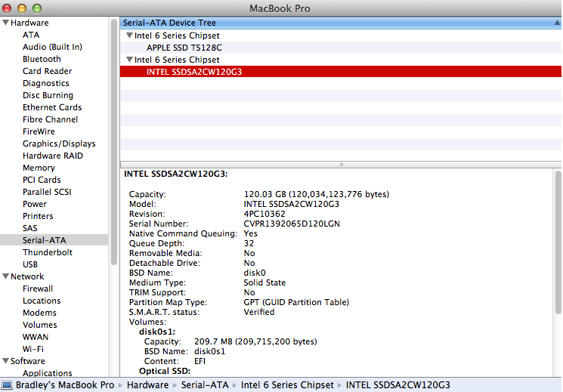Click Bradley's MacBook Pro in path bar

pos(65,385)
